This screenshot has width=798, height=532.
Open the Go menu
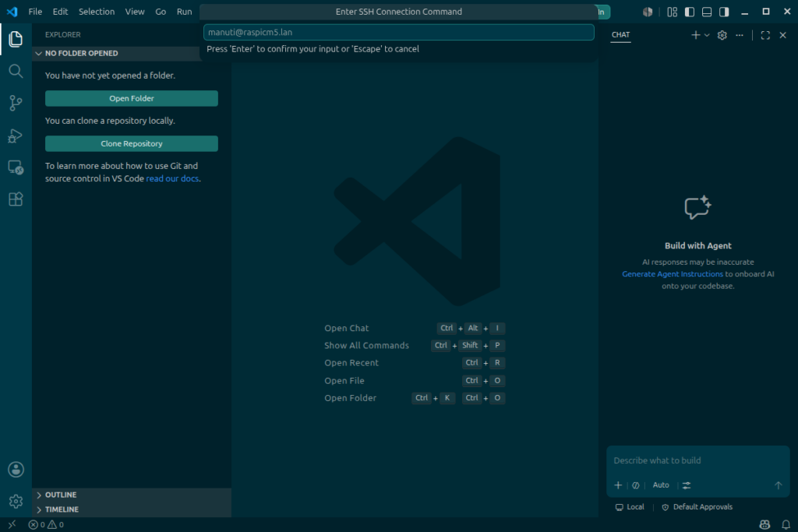click(x=161, y=11)
